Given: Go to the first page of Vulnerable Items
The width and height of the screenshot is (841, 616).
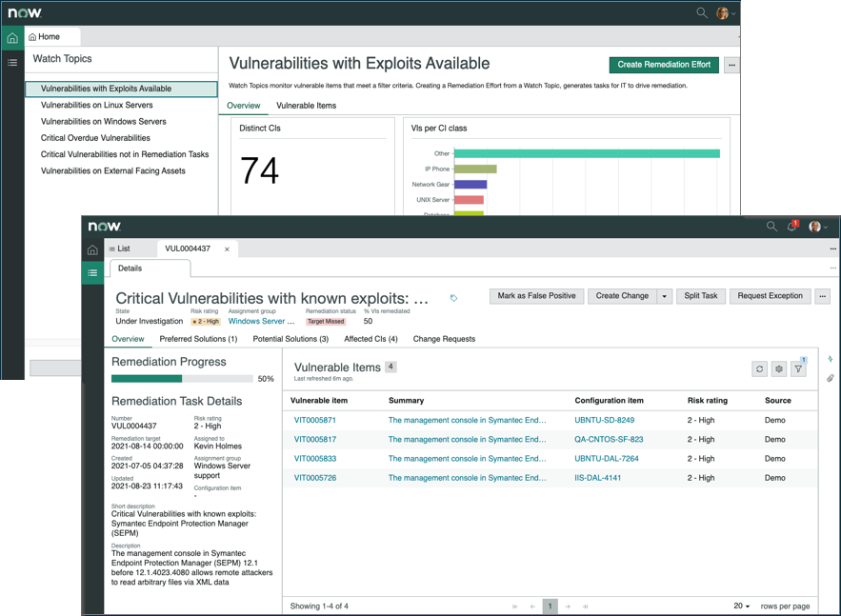Looking at the screenshot, I should 515,606.
